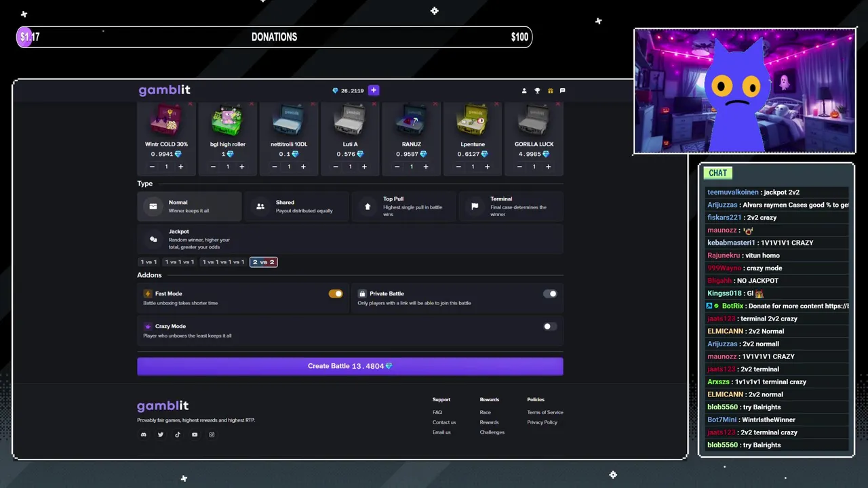Increase quantity of nettitrolli 10DL case

(x=303, y=167)
